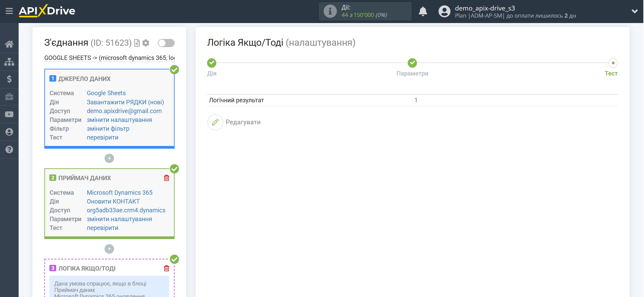
Task: Click the ApiX-Drive logo
Action: click(x=47, y=11)
